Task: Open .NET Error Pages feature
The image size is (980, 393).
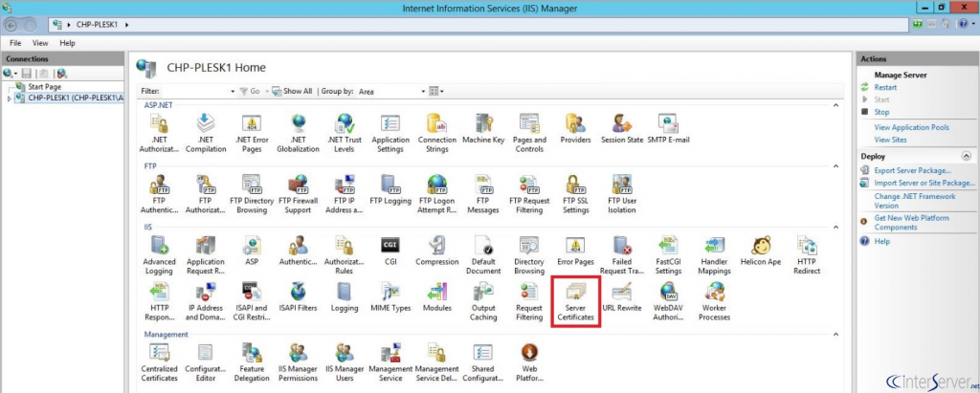Action: pos(252,133)
